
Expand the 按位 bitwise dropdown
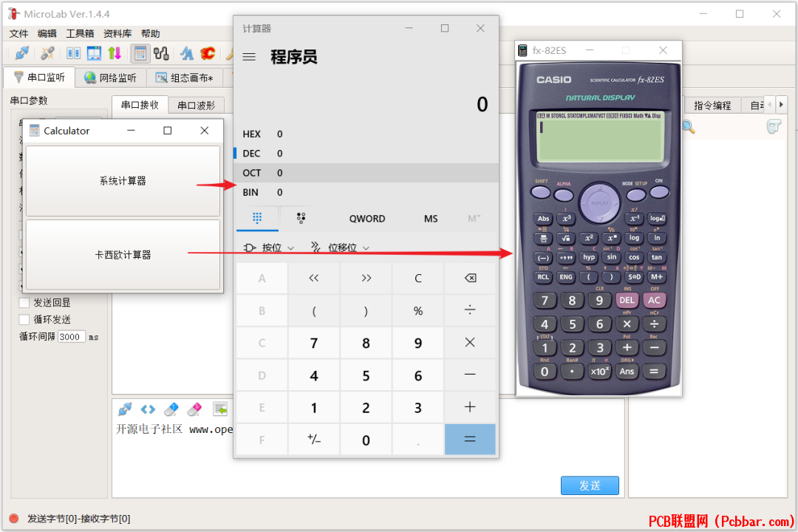269,248
